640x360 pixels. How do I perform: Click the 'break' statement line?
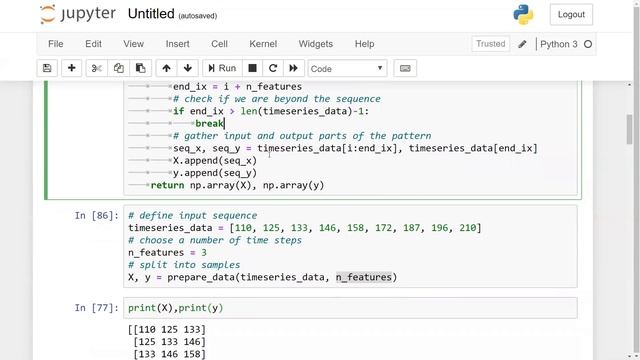[210, 123]
